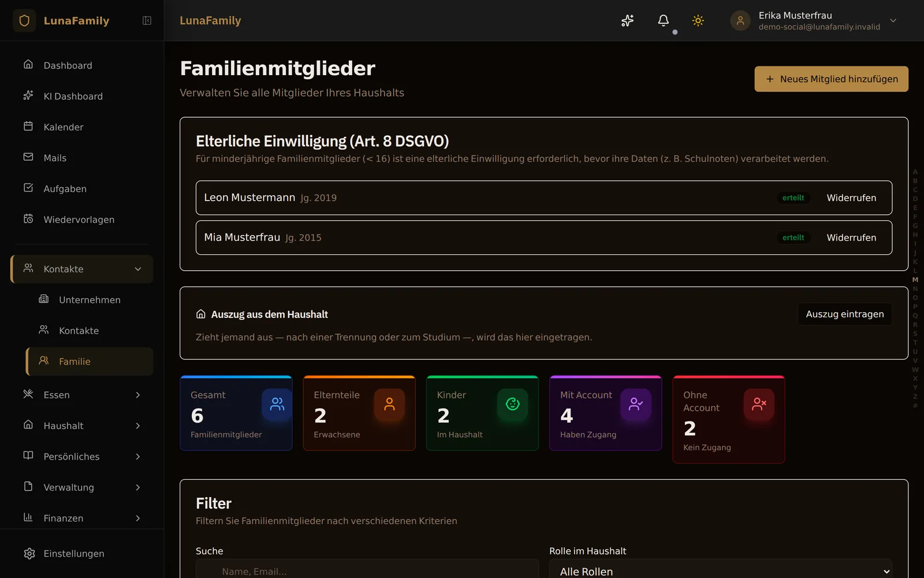Go to Dashboard in the sidebar
924x578 pixels.
(82, 65)
